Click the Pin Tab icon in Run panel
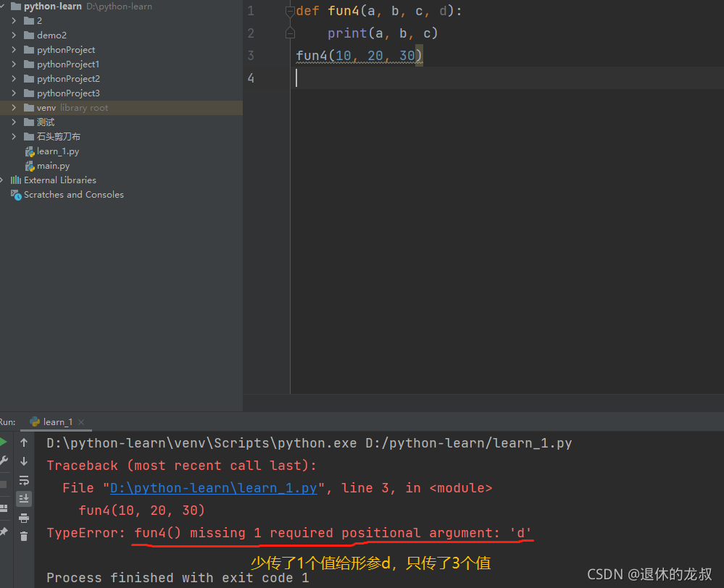This screenshot has height=588, width=724. pos(4,532)
